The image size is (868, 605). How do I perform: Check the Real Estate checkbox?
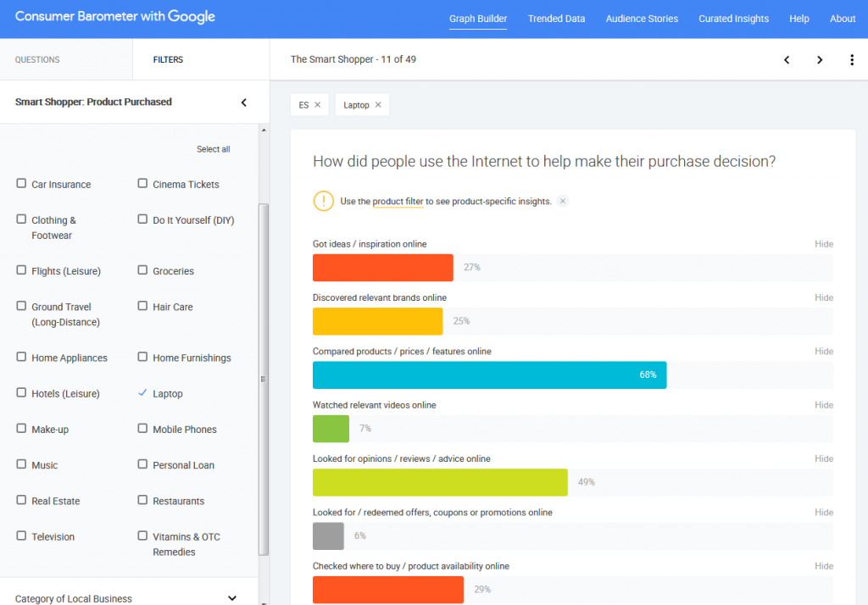click(x=21, y=500)
